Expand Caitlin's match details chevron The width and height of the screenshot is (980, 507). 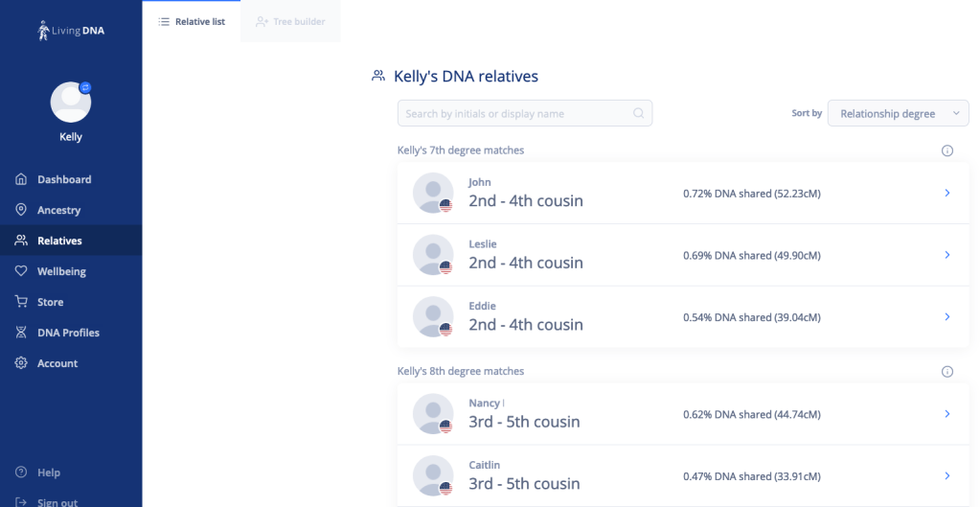(x=947, y=476)
